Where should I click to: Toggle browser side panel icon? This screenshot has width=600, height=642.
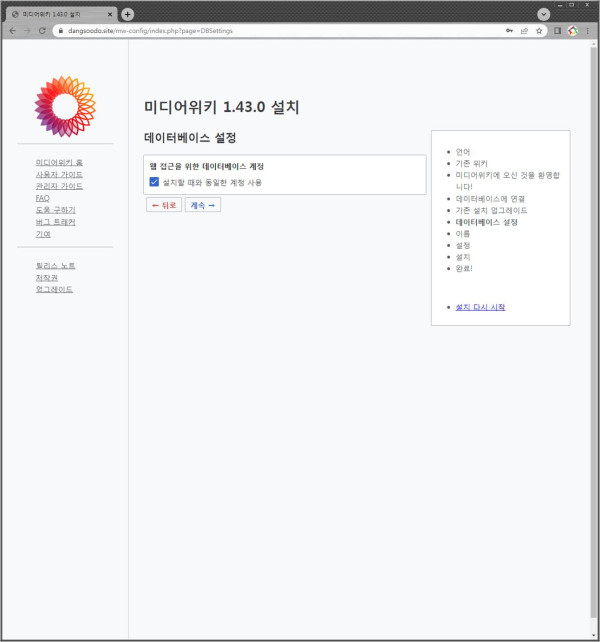coord(558,31)
